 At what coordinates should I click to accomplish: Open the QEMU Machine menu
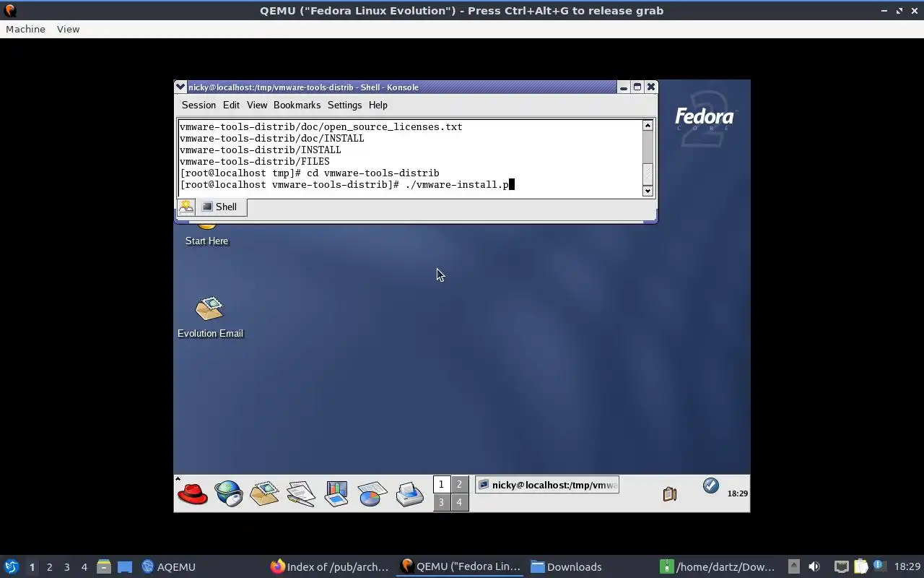coord(25,29)
